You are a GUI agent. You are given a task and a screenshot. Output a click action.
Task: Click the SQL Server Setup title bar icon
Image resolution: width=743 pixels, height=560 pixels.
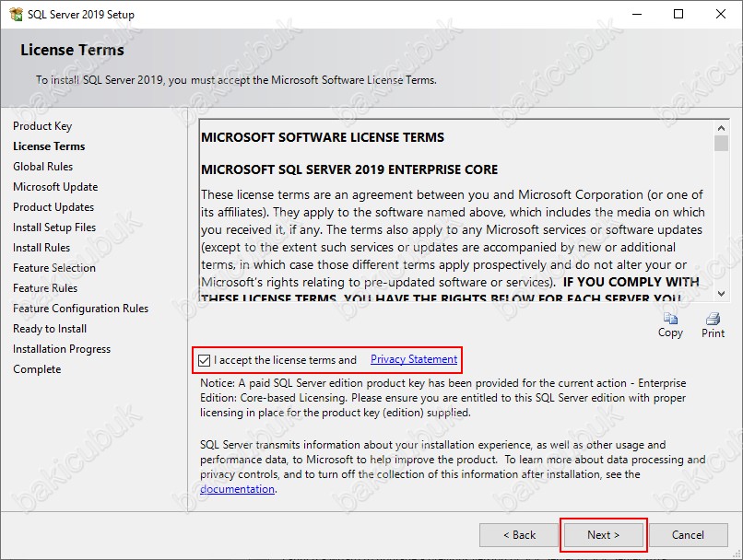16,14
